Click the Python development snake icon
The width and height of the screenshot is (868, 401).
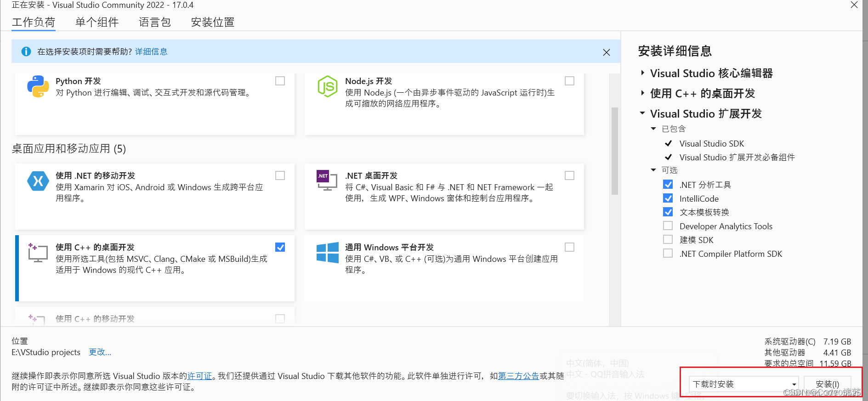[38, 86]
